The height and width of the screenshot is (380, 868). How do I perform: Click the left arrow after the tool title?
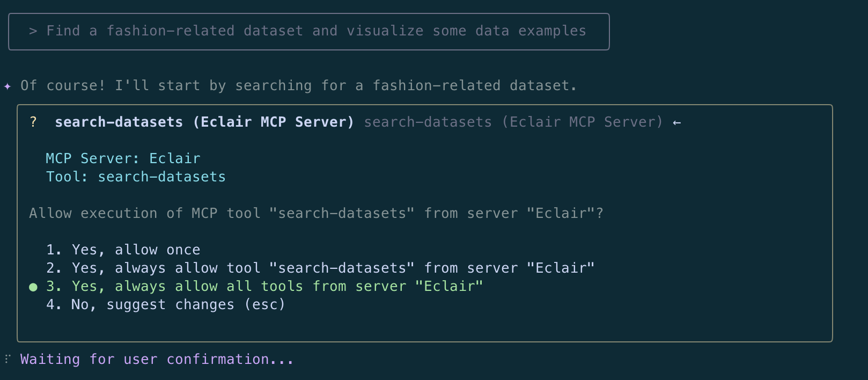[x=677, y=123]
